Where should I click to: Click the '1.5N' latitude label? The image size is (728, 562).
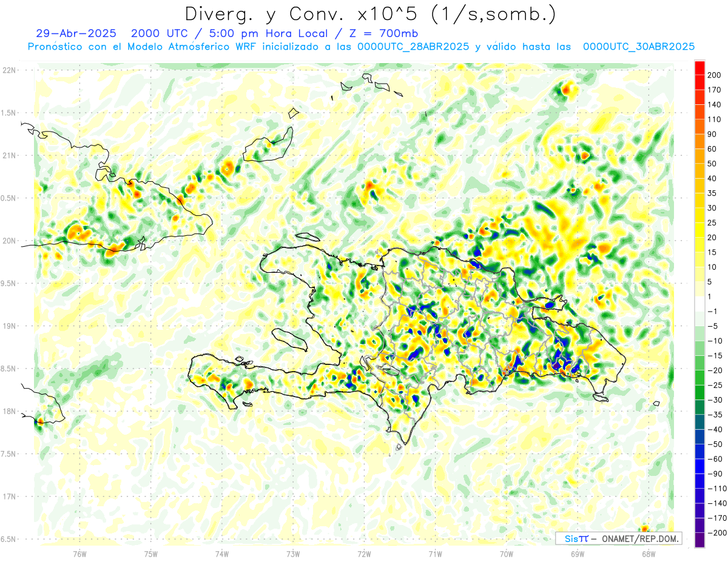pyautogui.click(x=9, y=113)
